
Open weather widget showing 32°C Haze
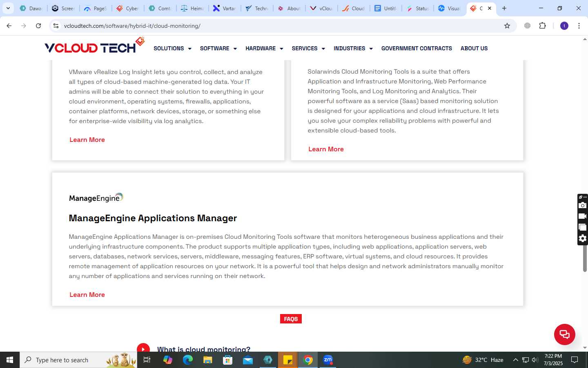(483, 360)
